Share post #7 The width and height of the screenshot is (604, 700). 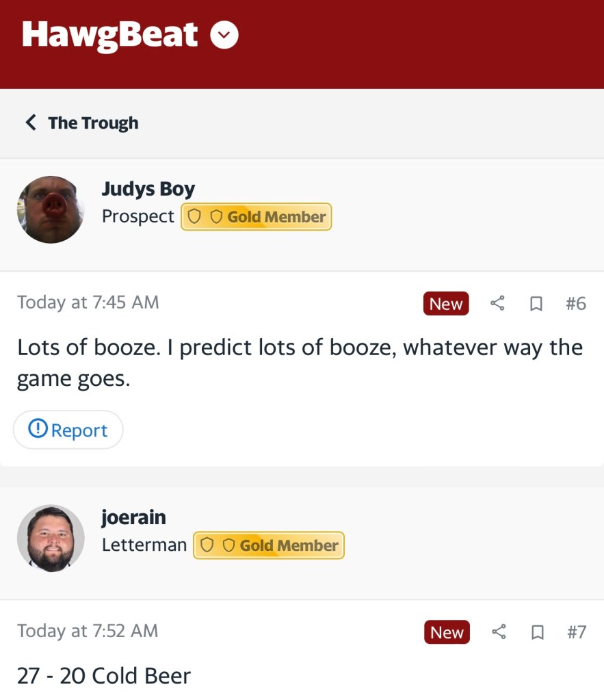click(x=499, y=632)
